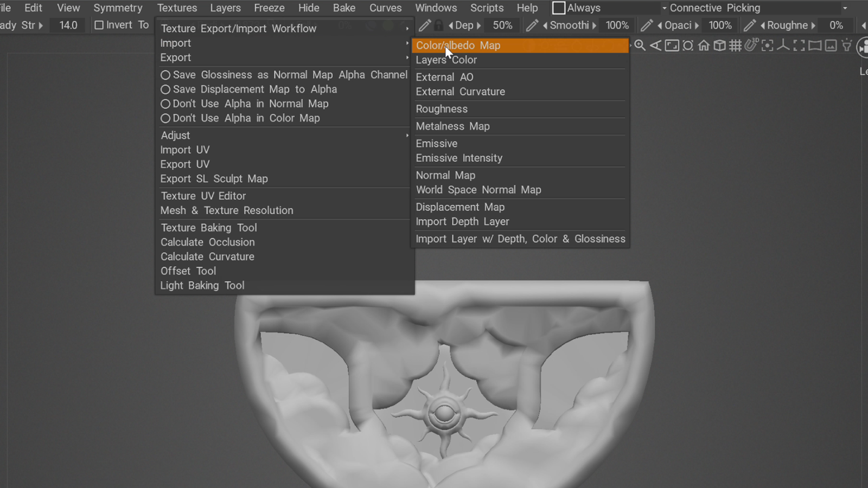Open Texture Baking Tool
The image size is (868, 488).
209,228
